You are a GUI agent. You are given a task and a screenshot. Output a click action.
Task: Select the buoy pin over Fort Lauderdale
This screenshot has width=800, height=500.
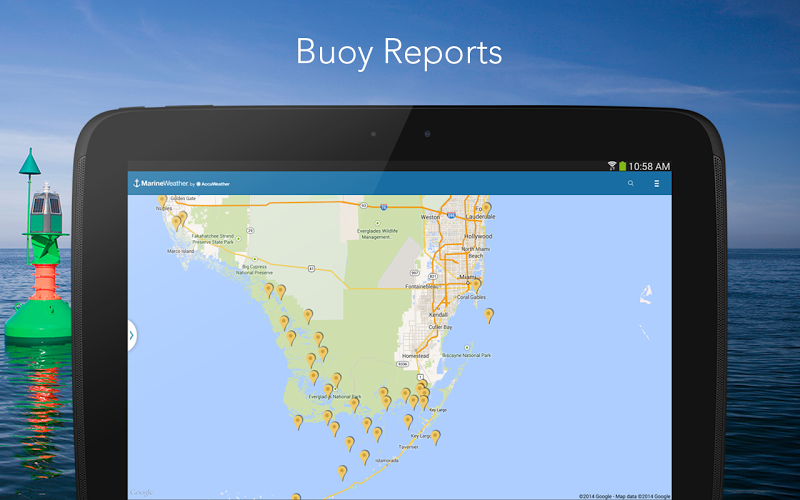tap(486, 208)
